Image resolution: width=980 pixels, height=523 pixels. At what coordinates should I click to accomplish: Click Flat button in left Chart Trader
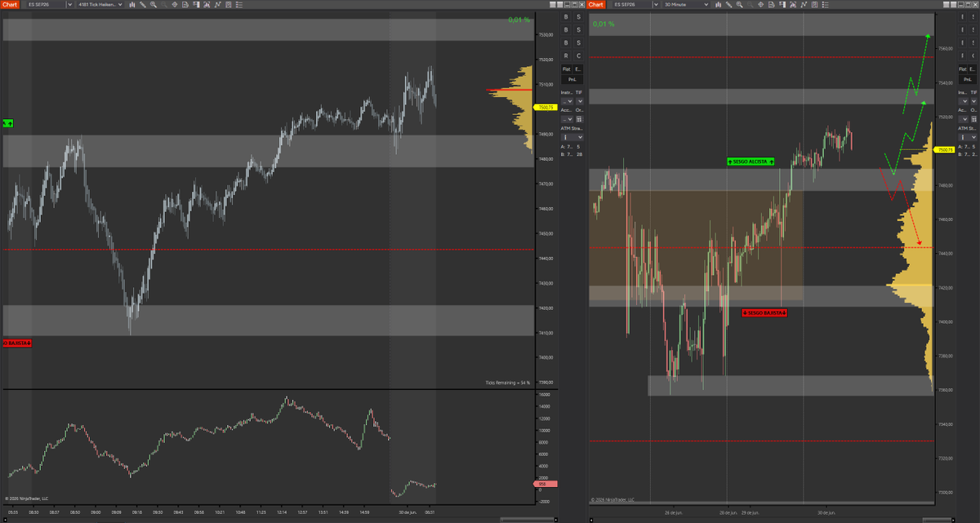coord(566,69)
